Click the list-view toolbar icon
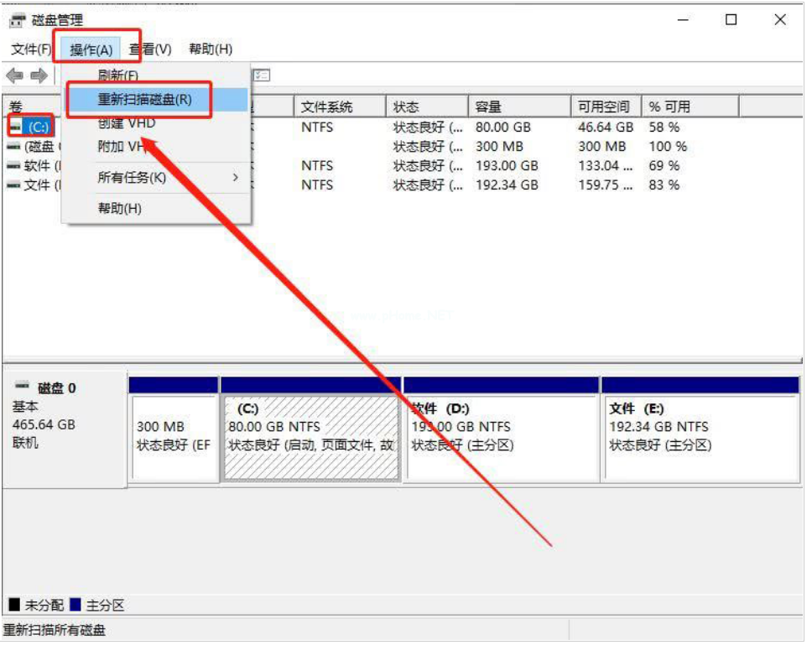Viewport: 812px width, 645px height. (x=262, y=75)
